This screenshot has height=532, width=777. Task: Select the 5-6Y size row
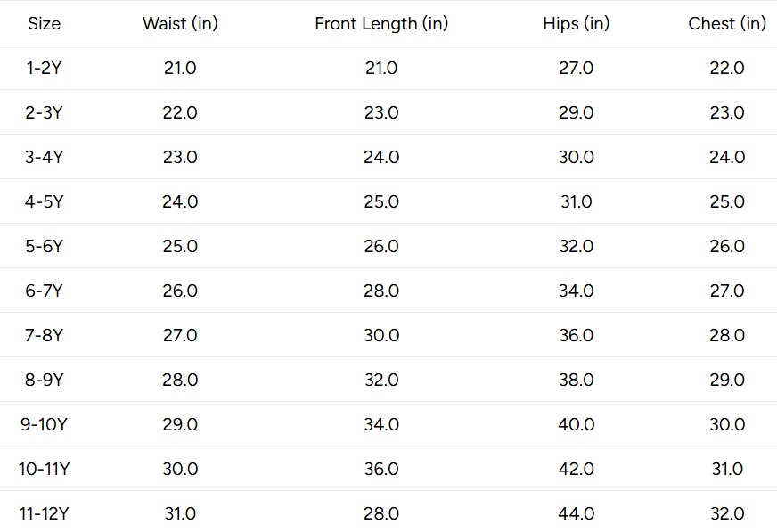pos(388,246)
